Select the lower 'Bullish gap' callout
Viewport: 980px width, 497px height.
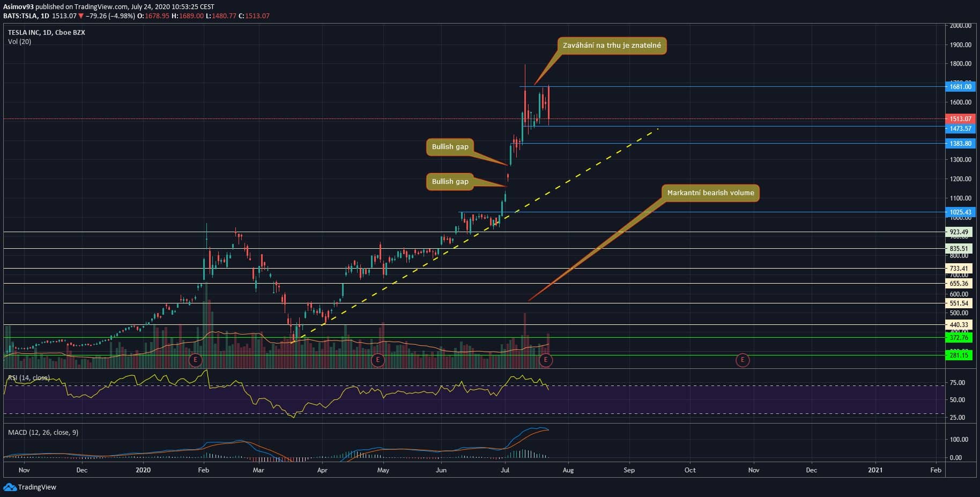pyautogui.click(x=450, y=181)
